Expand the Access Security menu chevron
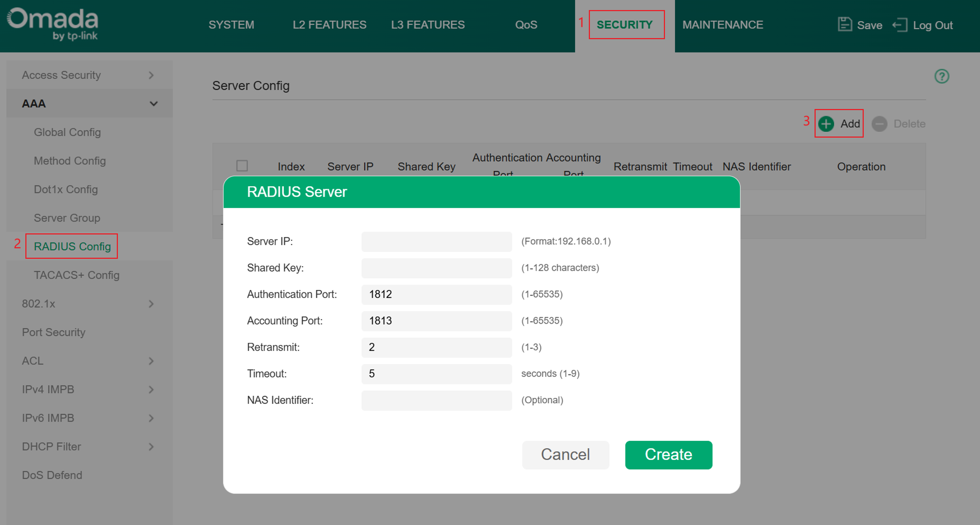Screen dimensions: 980x525 point(151,75)
